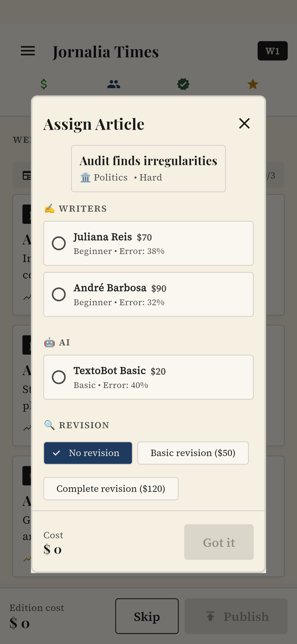Choose Basic revision ($50)
Viewport: 297px width, 644px height.
click(x=193, y=453)
